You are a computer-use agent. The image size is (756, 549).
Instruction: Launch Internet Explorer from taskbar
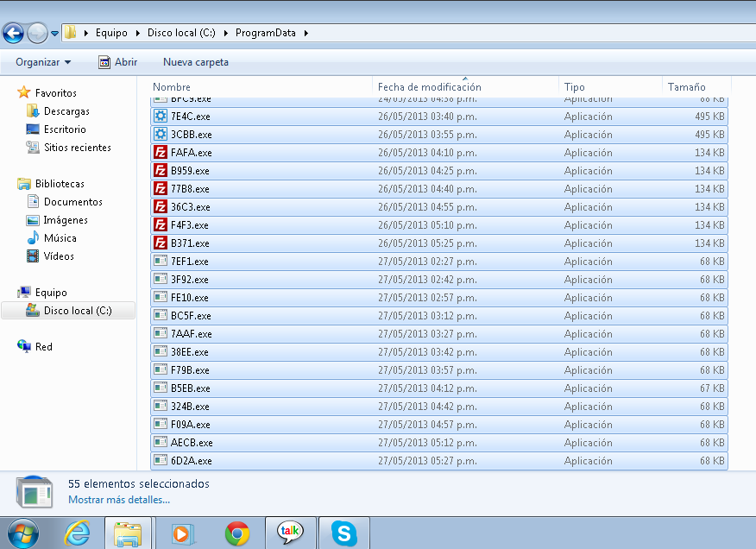tap(77, 533)
